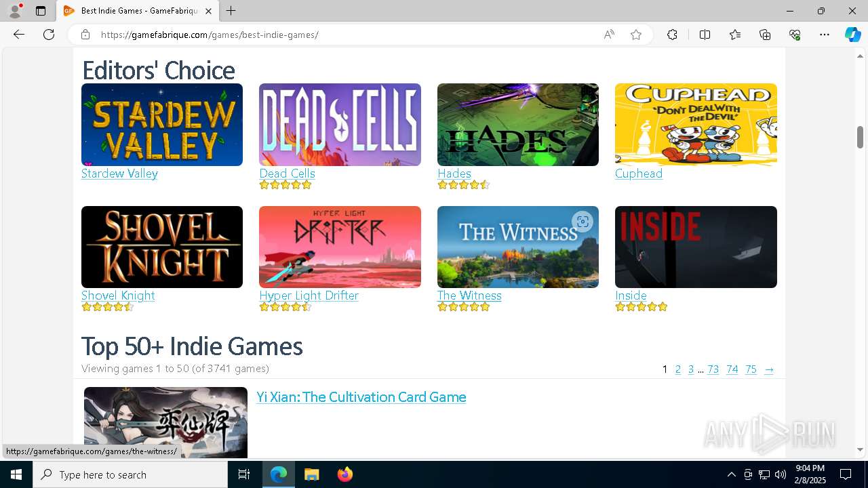Open the Cuphead link
The width and height of the screenshot is (868, 488).
point(639,174)
